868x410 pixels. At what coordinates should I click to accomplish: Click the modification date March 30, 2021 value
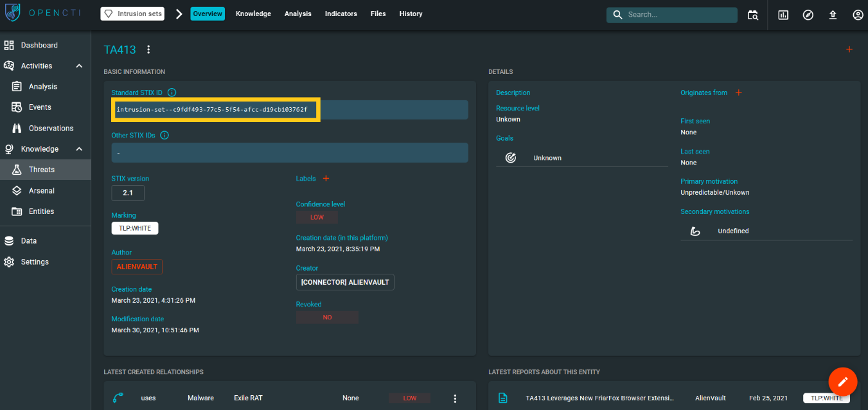pyautogui.click(x=155, y=330)
